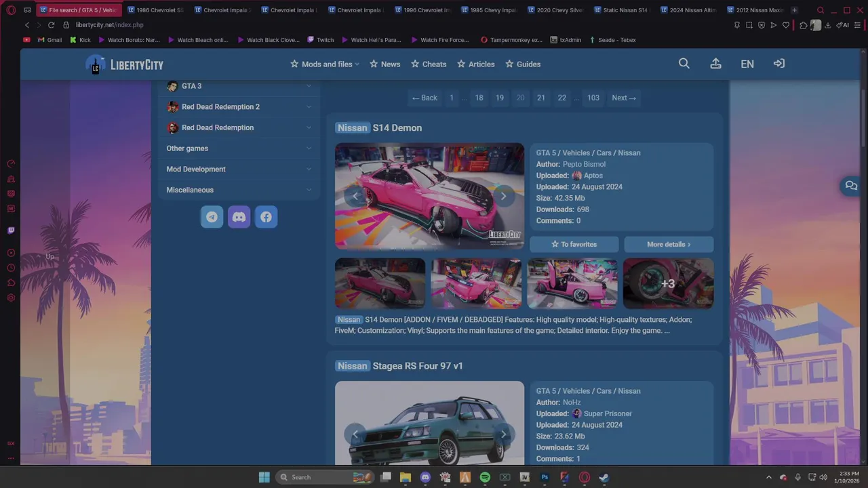Open the Windows Start button
Viewport: 868px width, 488px height.
coord(264,477)
